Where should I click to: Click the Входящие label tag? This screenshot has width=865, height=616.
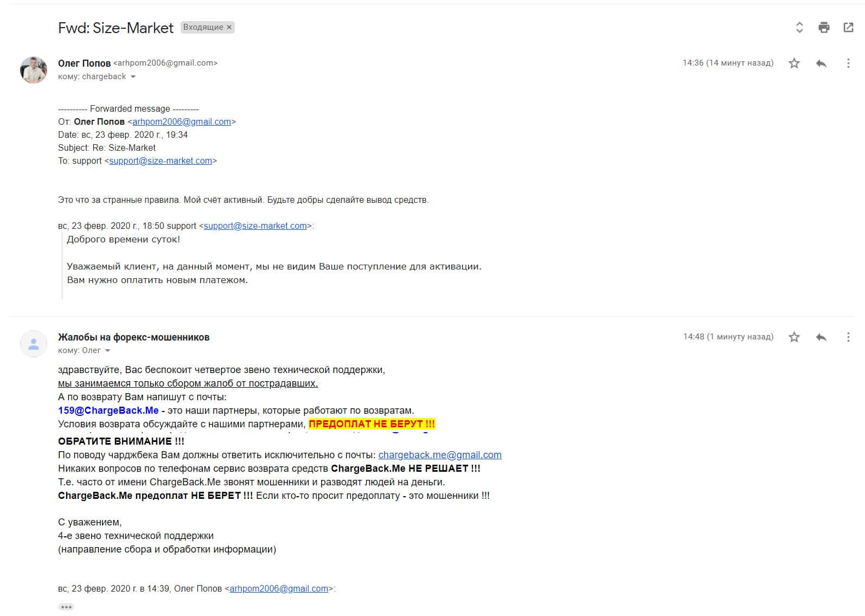203,27
